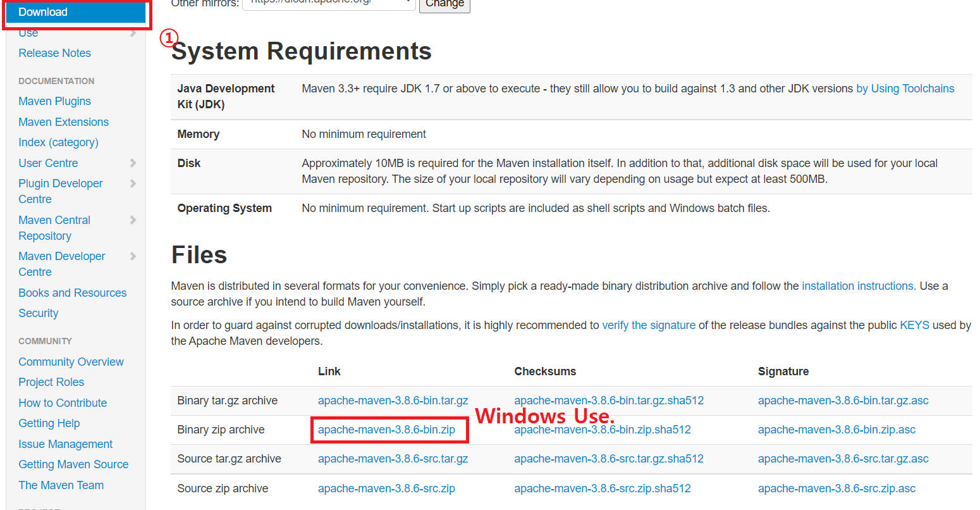
Task: Expand the Maven Developer Centre chevron
Action: (x=133, y=256)
